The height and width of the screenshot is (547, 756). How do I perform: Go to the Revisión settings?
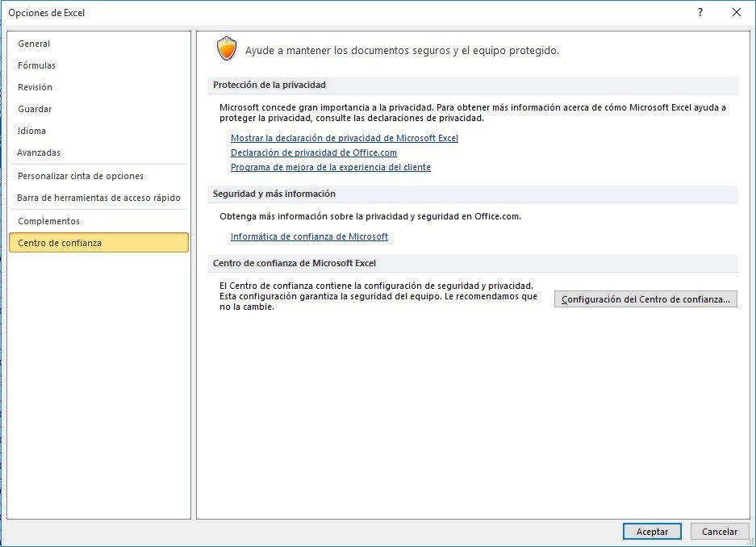coord(98,87)
